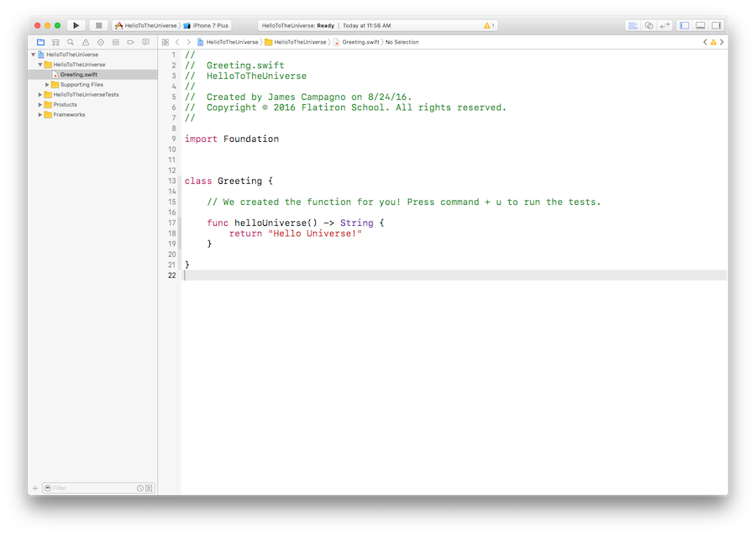Open the Greeting.swift jump bar menu
Image resolution: width=756 pixels, height=535 pixels.
tap(357, 41)
